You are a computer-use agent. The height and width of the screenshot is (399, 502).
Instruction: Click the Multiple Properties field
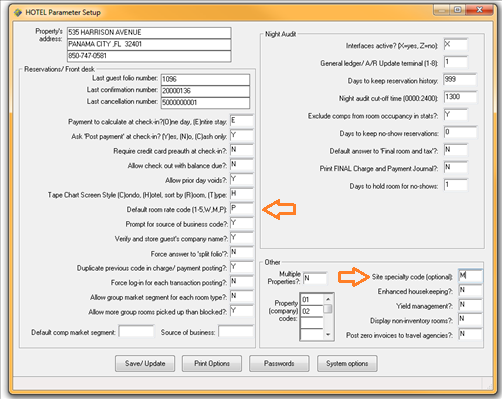315,278
